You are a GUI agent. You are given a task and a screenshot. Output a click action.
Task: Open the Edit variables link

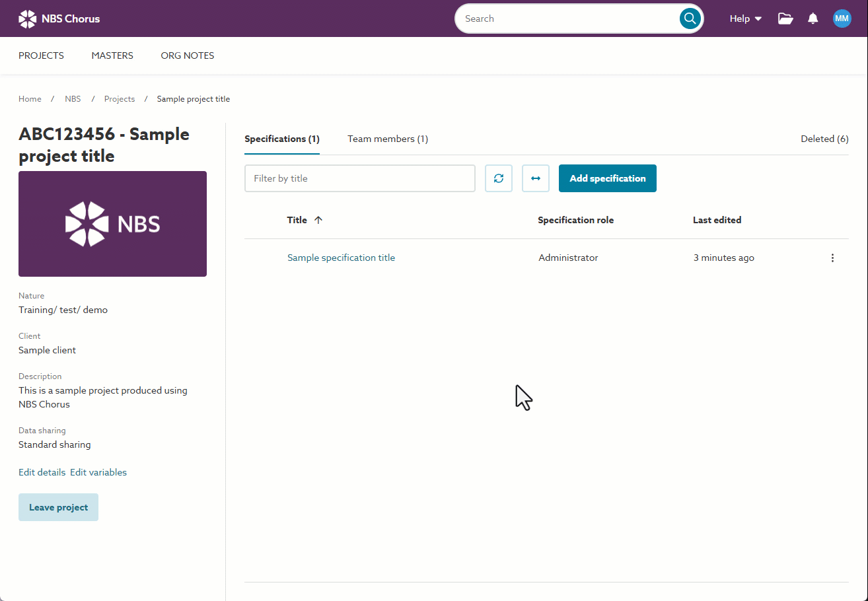click(98, 472)
